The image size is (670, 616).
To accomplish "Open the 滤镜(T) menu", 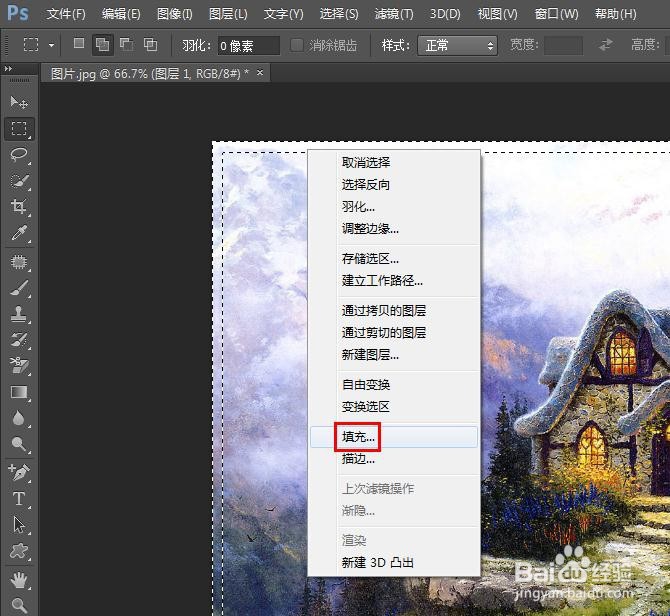I will pyautogui.click(x=394, y=14).
